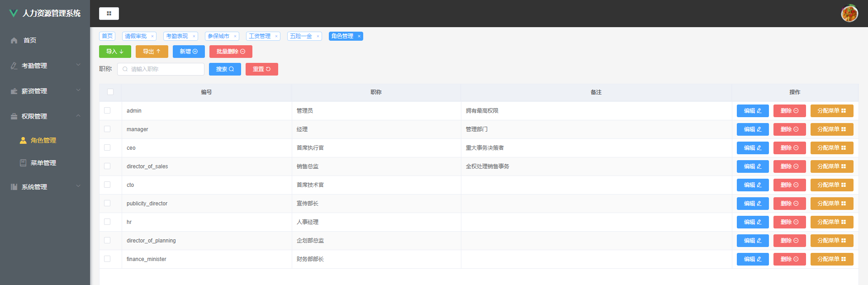Close the 五险一金 tab with its x icon
This screenshot has height=285, width=868.
(x=318, y=36)
